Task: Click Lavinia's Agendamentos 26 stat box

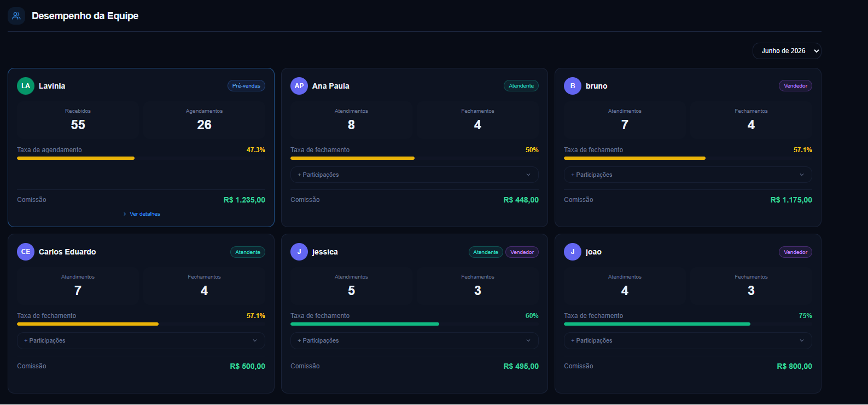Action: pyautogui.click(x=204, y=119)
